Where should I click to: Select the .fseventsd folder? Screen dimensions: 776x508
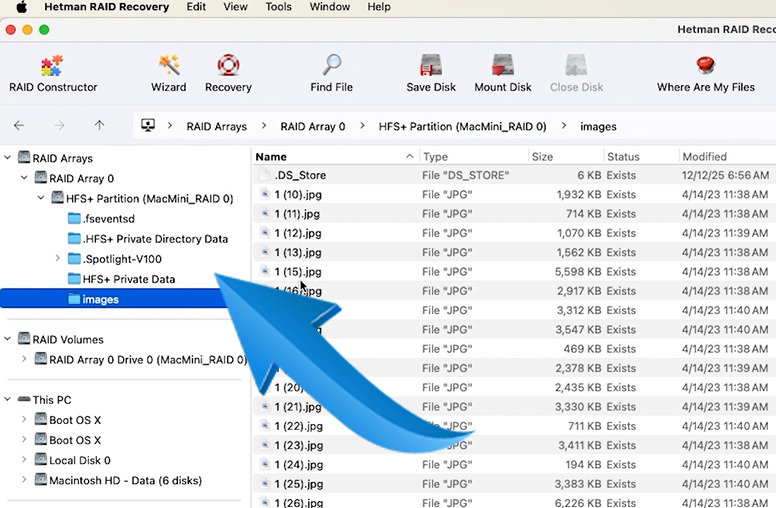101,218
